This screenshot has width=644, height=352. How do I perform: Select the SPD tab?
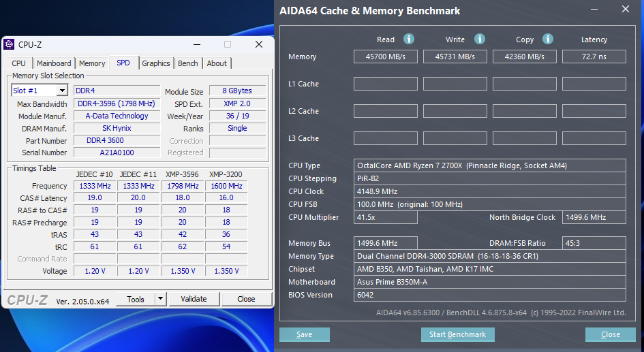(x=123, y=63)
